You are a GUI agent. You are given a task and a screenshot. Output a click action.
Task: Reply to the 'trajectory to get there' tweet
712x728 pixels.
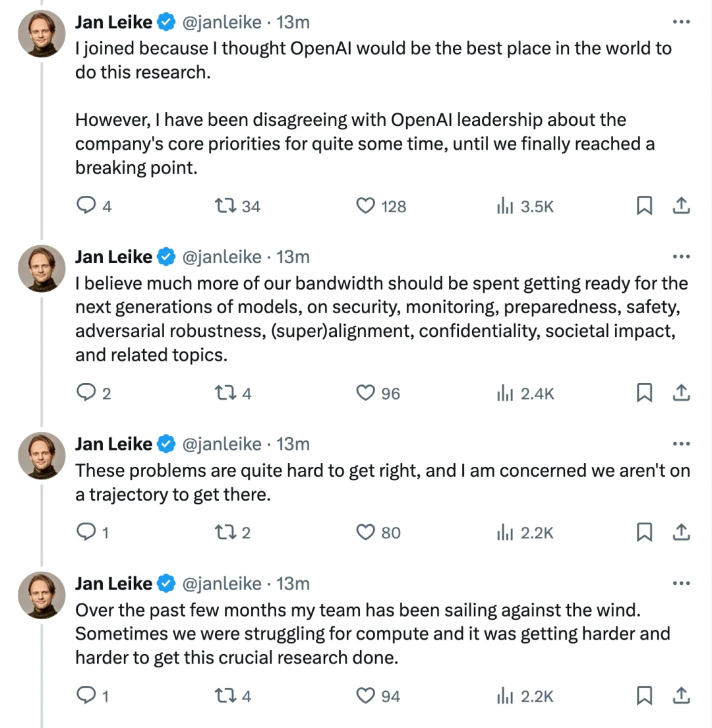coord(87,533)
